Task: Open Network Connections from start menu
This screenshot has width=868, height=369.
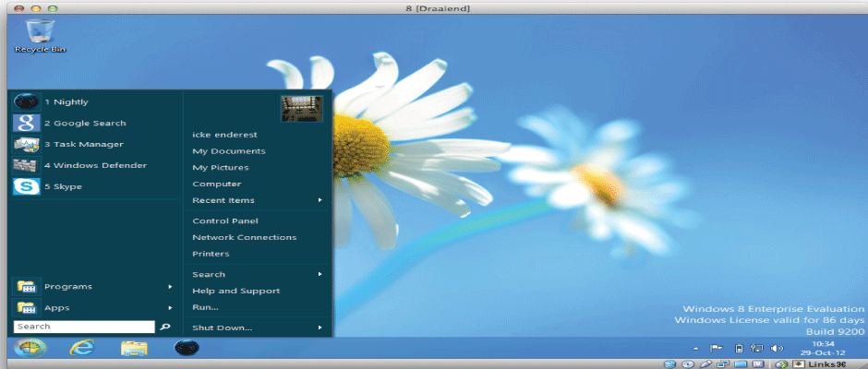Action: coord(244,237)
